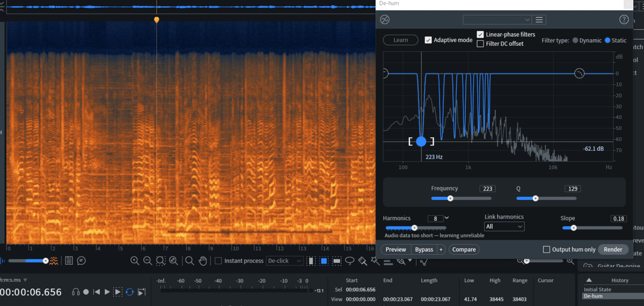Click the De-hum module logo icon

385,20
